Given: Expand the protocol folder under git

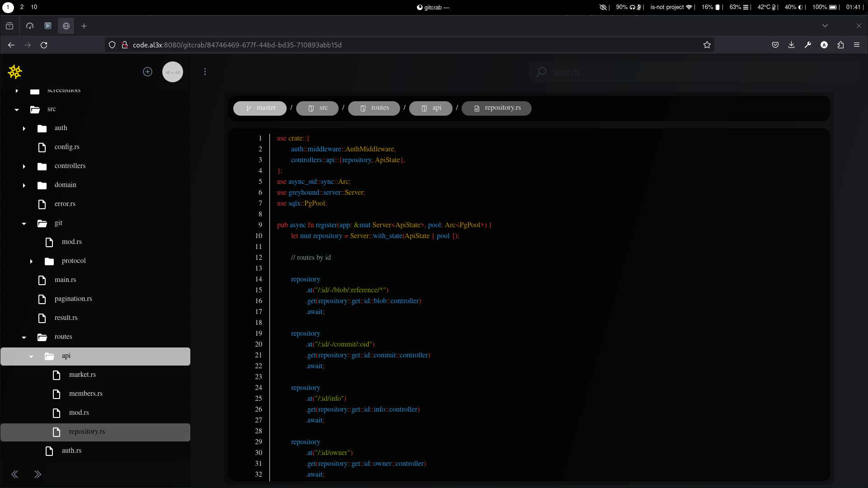Looking at the screenshot, I should (x=31, y=261).
